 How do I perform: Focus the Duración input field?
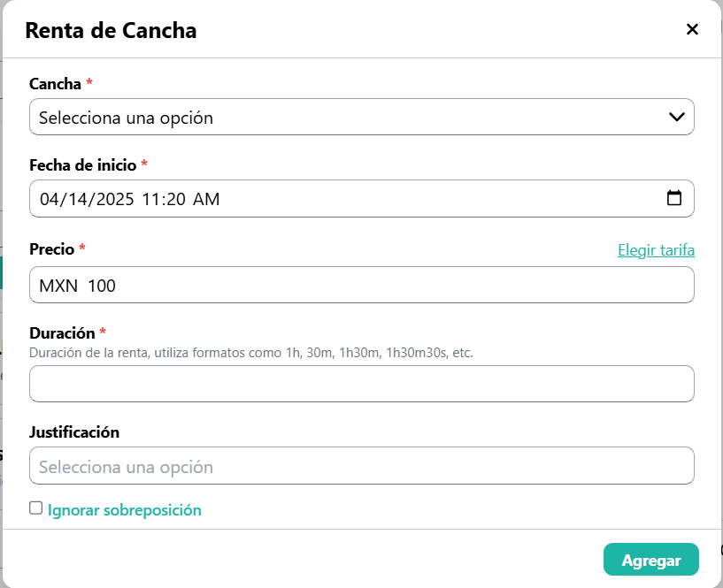coord(361,384)
